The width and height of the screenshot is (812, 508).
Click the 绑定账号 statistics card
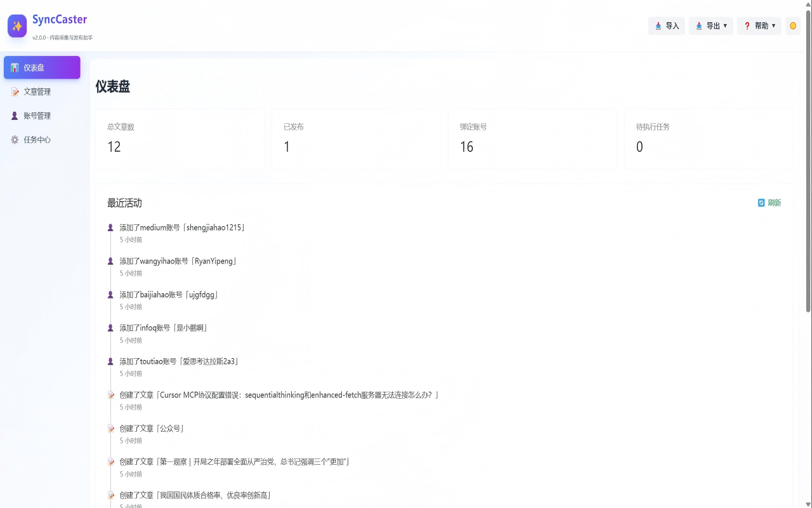tap(532, 139)
